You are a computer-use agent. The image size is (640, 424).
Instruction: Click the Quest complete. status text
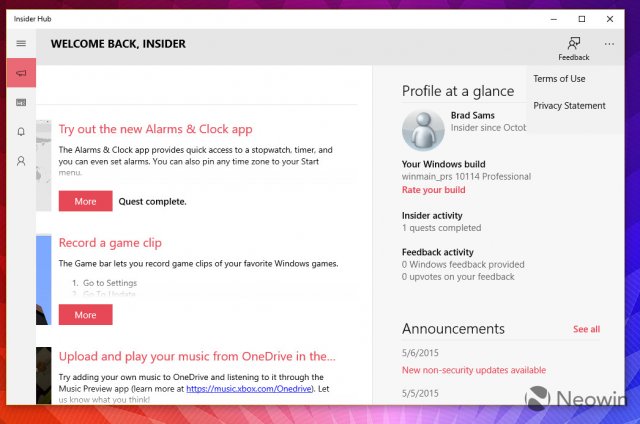click(152, 202)
